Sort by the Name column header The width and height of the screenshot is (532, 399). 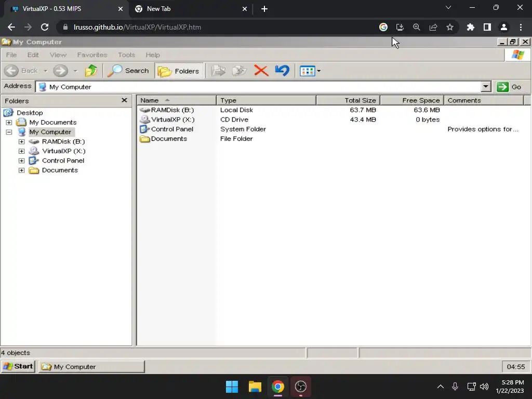click(x=177, y=100)
